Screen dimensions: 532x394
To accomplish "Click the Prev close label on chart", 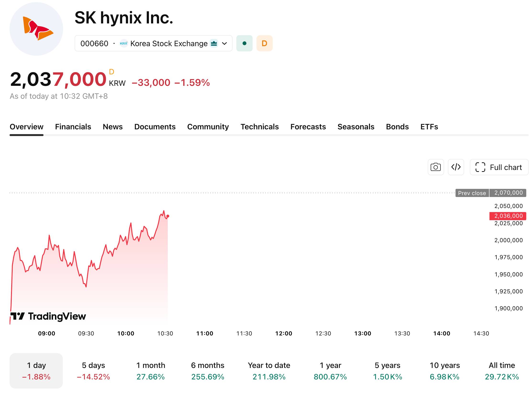I will [x=472, y=193].
